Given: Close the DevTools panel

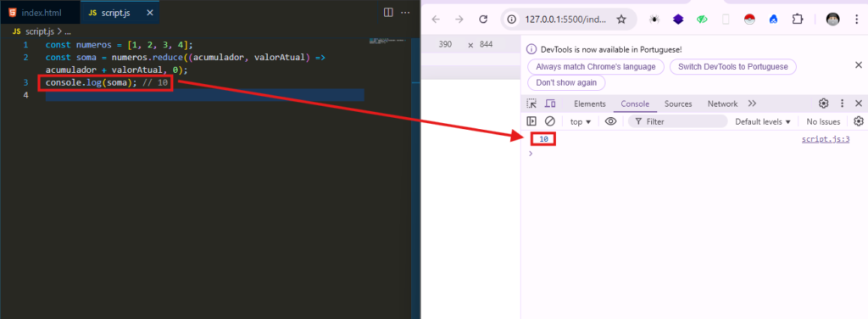Looking at the screenshot, I should (859, 104).
